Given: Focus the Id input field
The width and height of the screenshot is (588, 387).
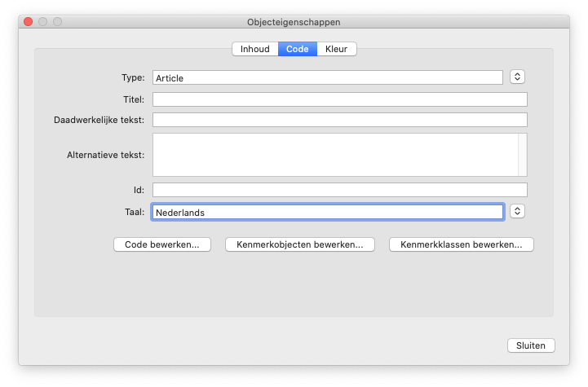Looking at the screenshot, I should (339, 190).
